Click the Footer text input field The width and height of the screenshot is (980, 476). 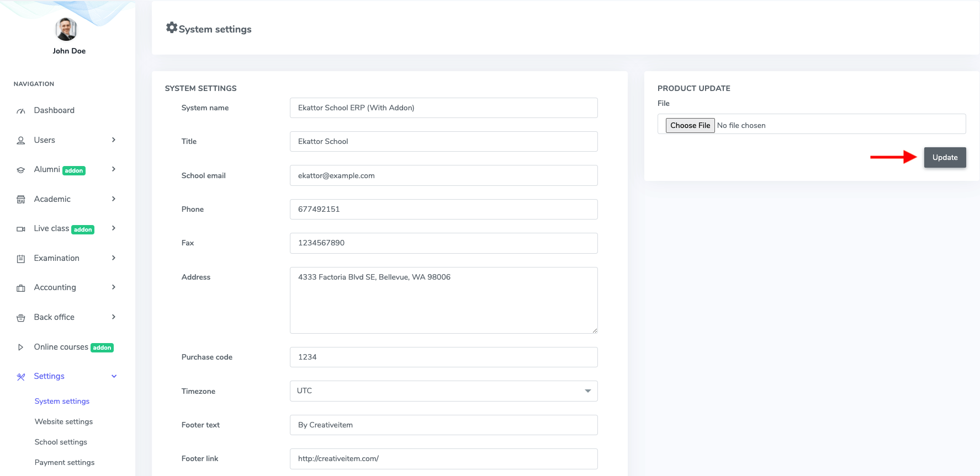click(443, 425)
